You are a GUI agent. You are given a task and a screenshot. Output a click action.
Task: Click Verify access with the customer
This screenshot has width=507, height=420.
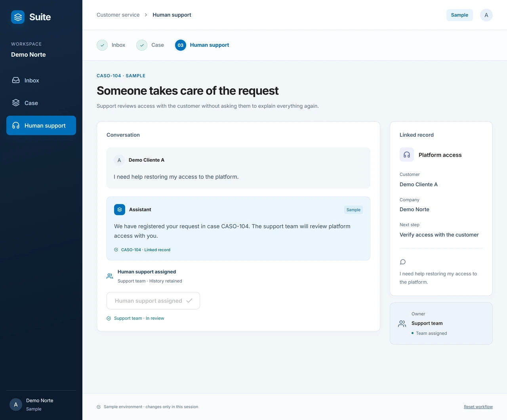click(x=439, y=235)
